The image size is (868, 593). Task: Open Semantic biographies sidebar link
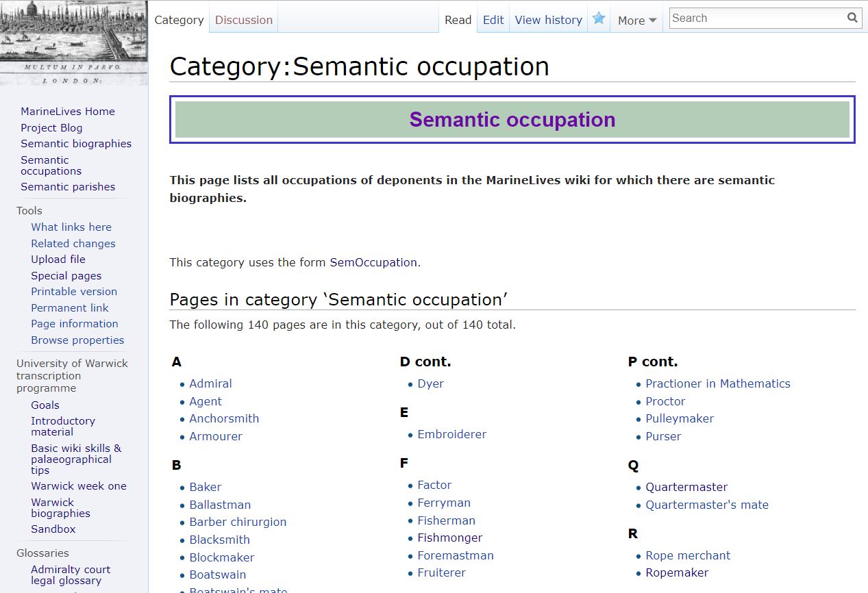click(76, 143)
